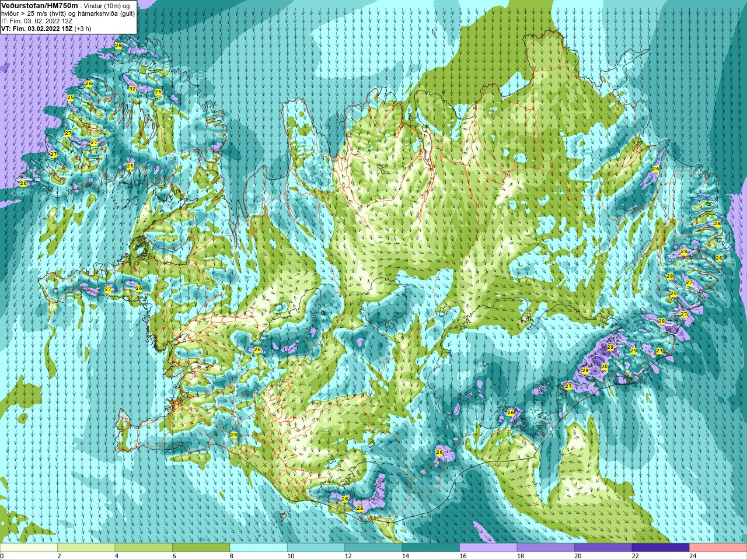Click the legend scale tick label 14
The width and height of the screenshot is (747, 560).
[x=406, y=556]
